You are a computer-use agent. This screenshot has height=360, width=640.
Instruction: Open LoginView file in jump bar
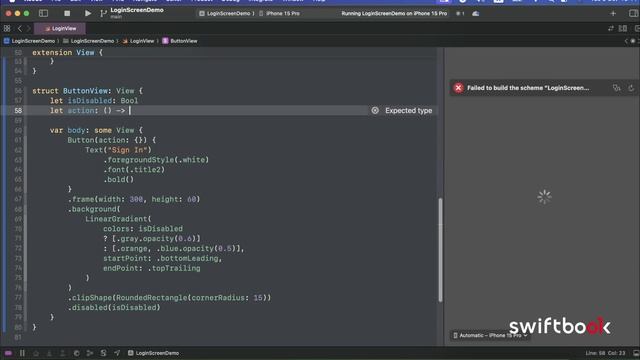139,41
